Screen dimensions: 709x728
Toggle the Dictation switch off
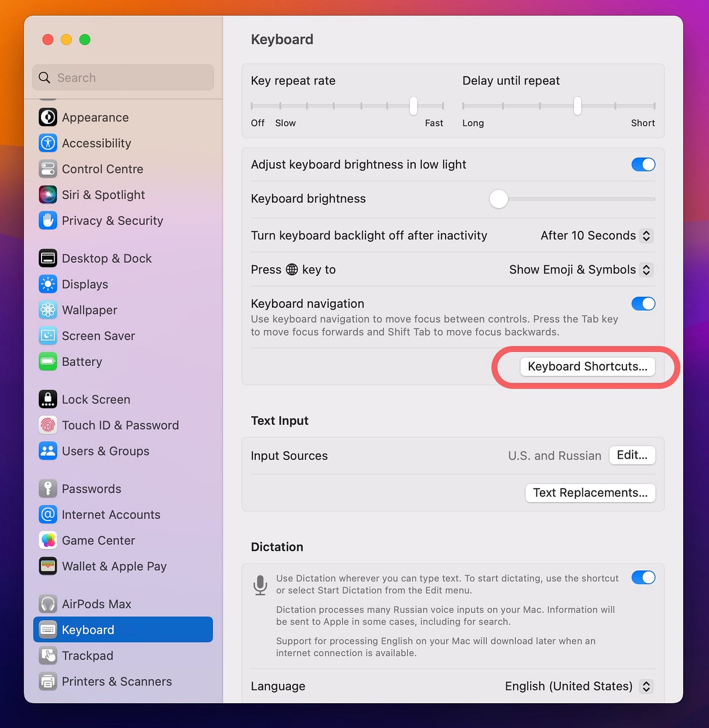click(643, 578)
